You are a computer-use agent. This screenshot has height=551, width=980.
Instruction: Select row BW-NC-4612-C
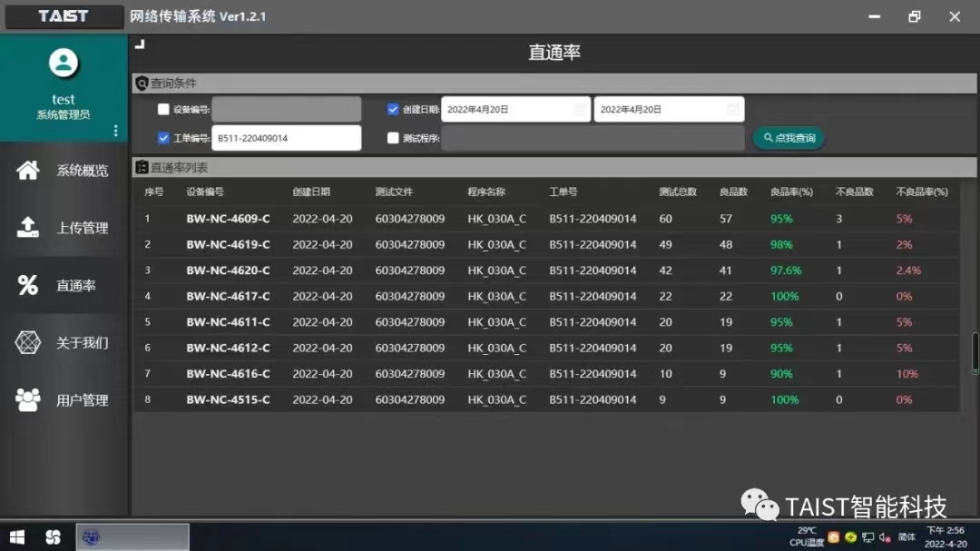tap(547, 348)
